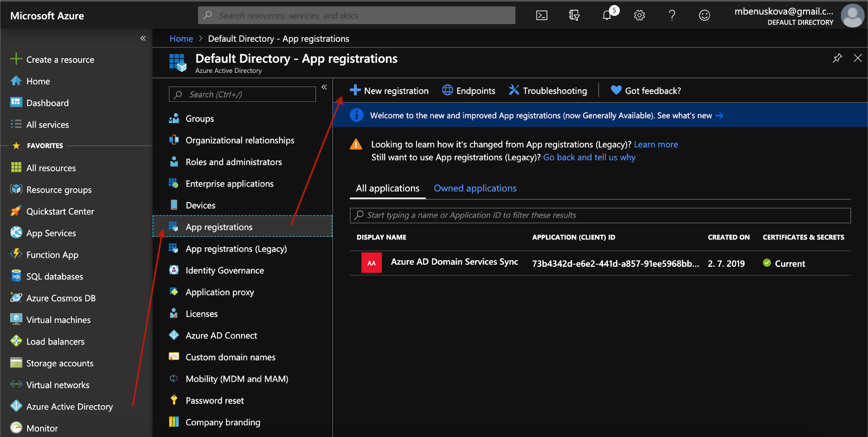Dismiss the Generally Available welcome banner arrow
Image resolution: width=868 pixels, height=437 pixels.
pyautogui.click(x=720, y=115)
